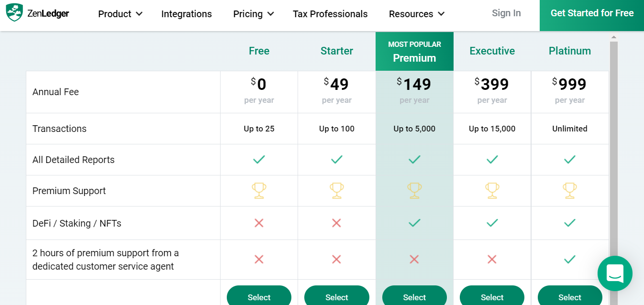Screen dimensions: 644x305
Task: Click the 'Up to 5,000' transactions cell
Action: 414,129
